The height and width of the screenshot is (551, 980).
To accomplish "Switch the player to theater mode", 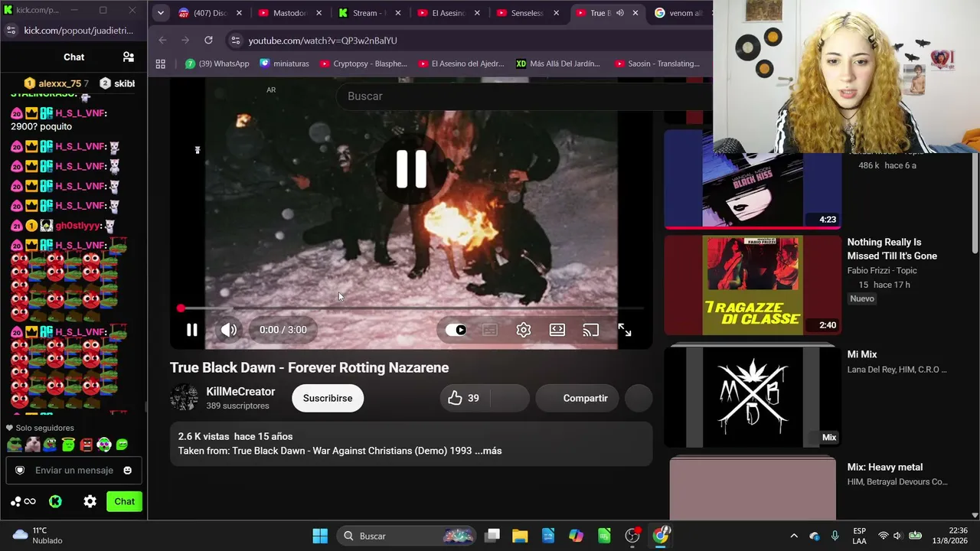I will pyautogui.click(x=557, y=330).
